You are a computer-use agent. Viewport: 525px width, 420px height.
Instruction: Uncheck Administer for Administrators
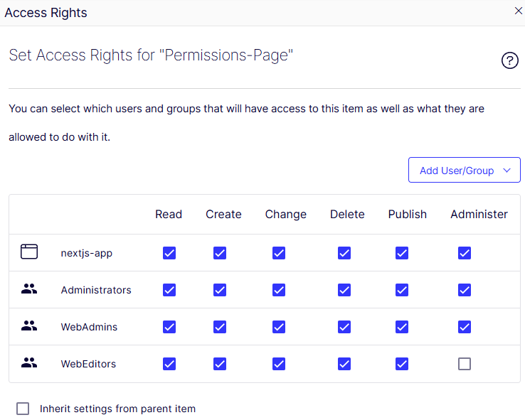coord(465,290)
